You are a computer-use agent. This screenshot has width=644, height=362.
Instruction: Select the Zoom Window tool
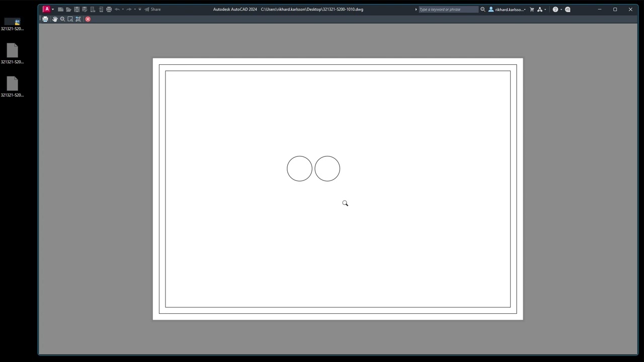coord(70,19)
